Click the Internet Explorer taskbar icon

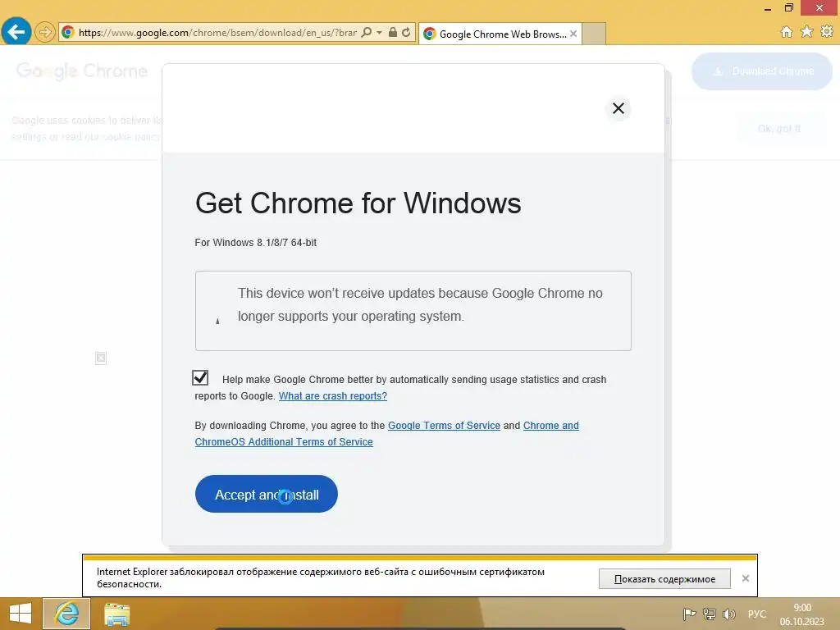coord(66,614)
